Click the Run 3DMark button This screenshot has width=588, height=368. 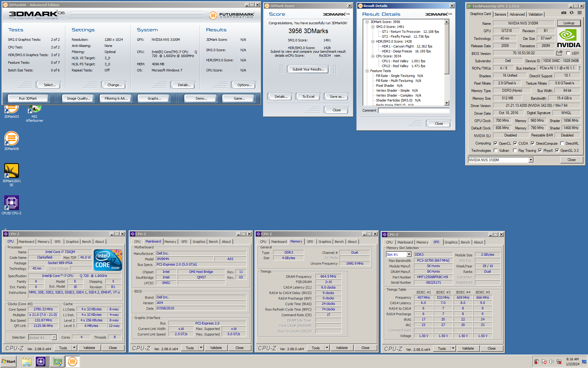point(28,98)
